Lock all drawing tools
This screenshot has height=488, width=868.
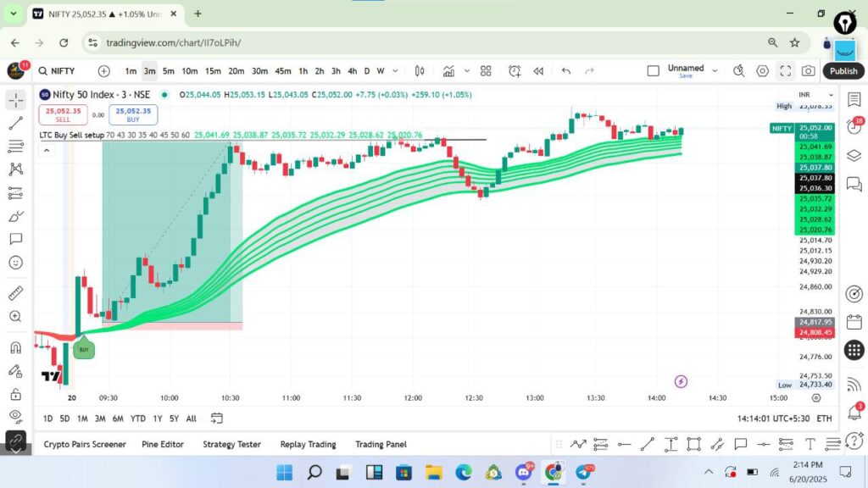pos(15,395)
